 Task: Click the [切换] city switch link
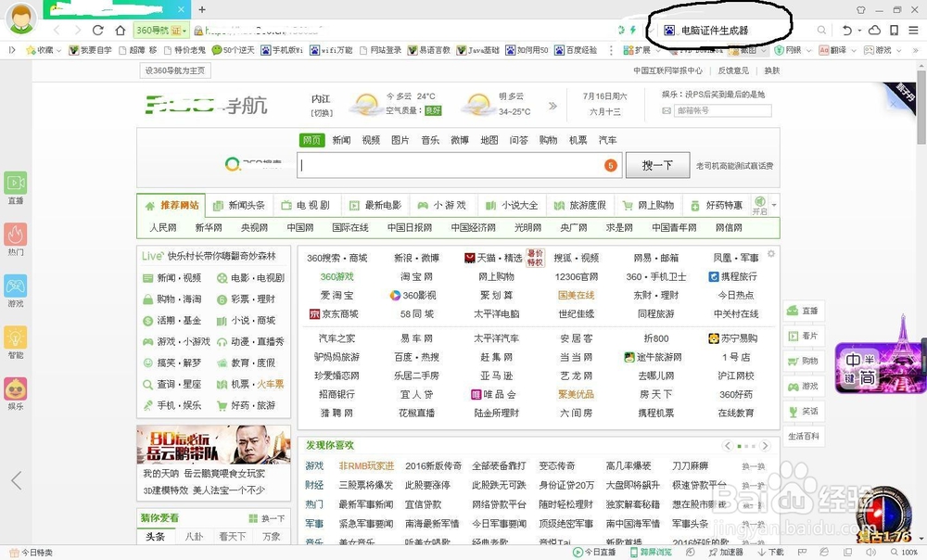click(322, 113)
